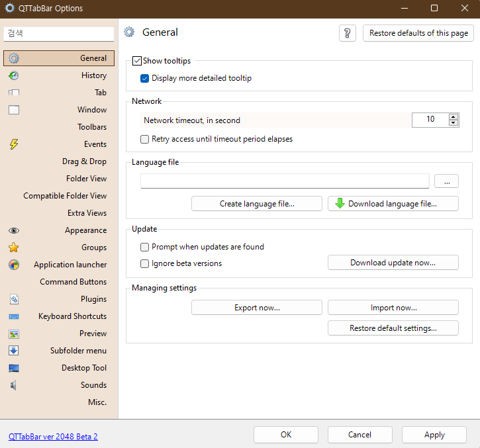This screenshot has height=448, width=480.
Task: Click Download update now... button
Action: point(393,263)
